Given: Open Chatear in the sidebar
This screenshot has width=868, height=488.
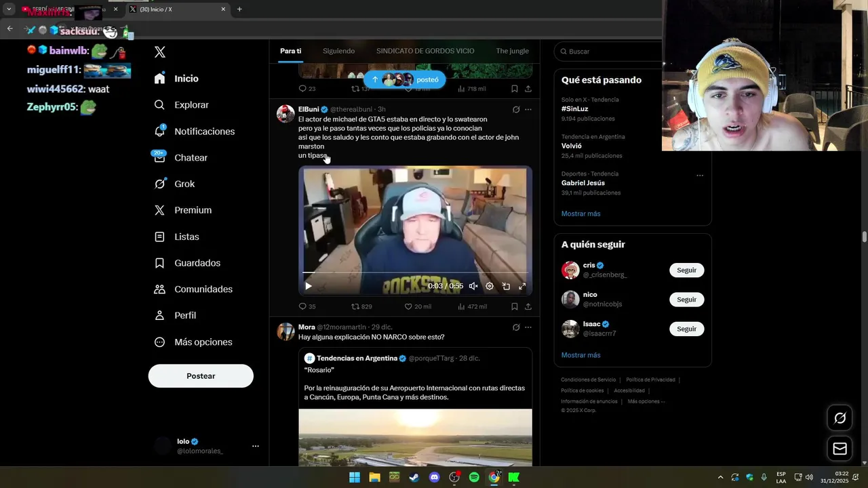Looking at the screenshot, I should [180, 157].
